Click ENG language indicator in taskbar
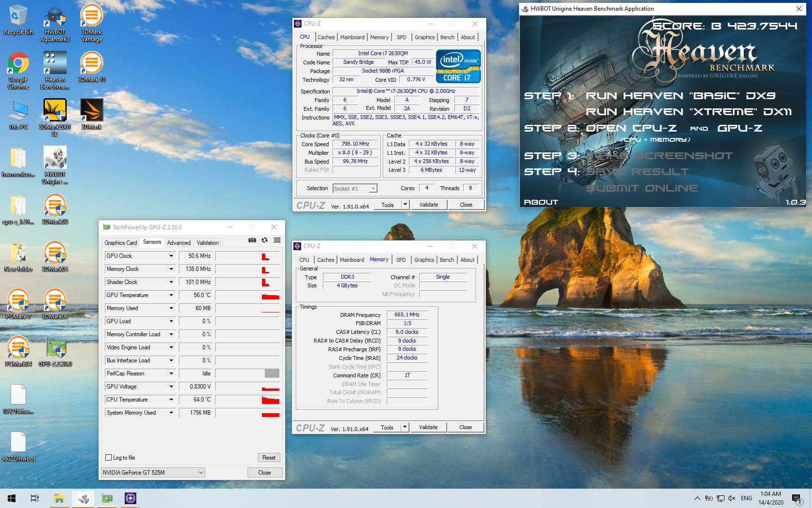 (746, 498)
